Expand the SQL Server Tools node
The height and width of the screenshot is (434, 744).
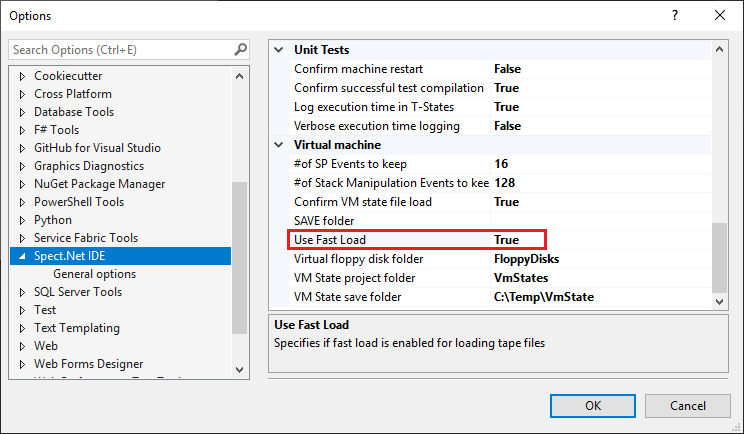(22, 292)
